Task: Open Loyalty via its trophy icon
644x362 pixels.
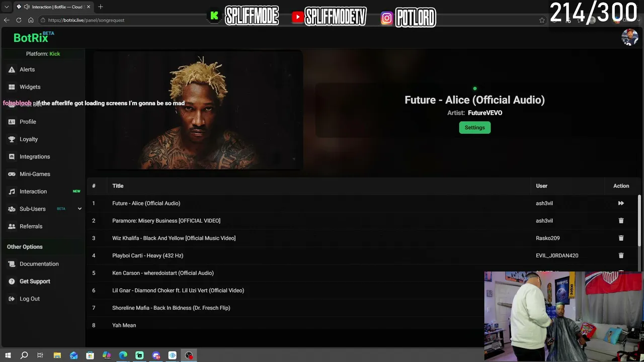Action: pos(12,139)
